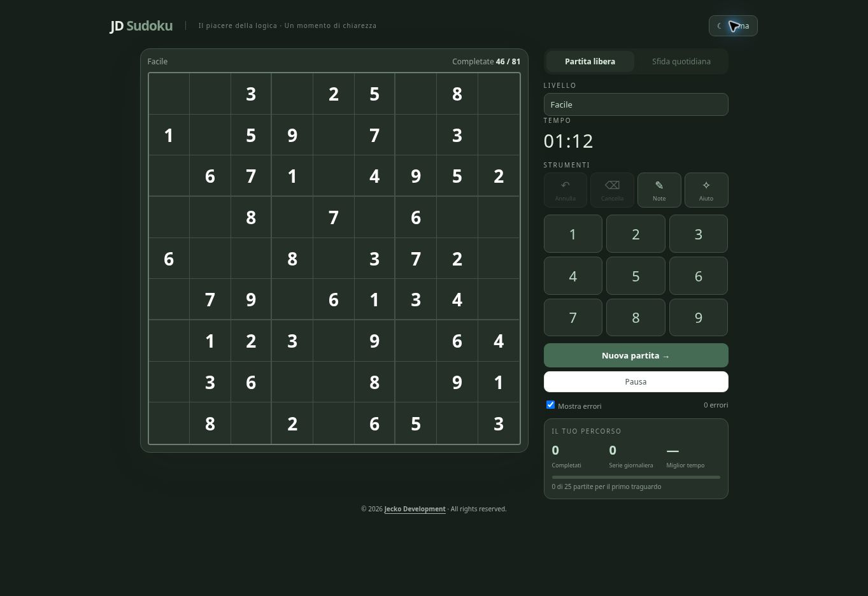Open the Sfida quotidiana tab

pos(681,61)
